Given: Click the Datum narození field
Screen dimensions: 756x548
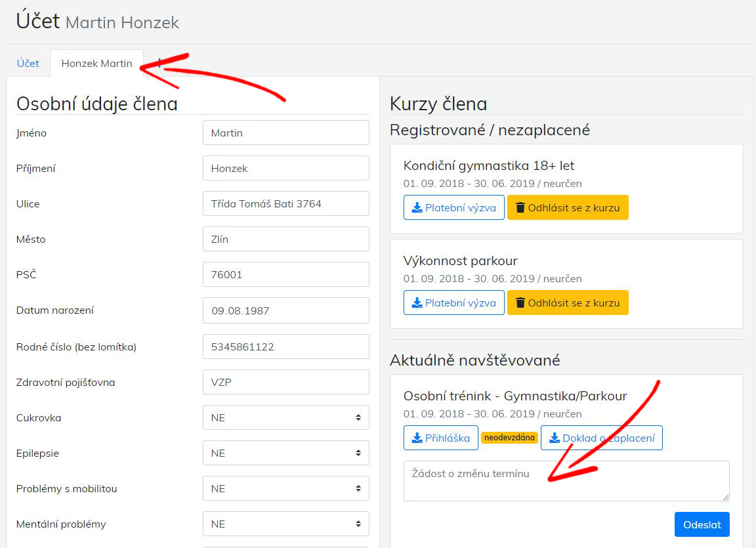Looking at the screenshot, I should [285, 310].
